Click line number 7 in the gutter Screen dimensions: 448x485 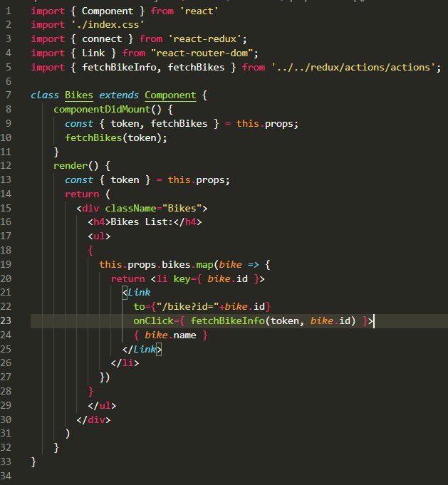click(9, 95)
